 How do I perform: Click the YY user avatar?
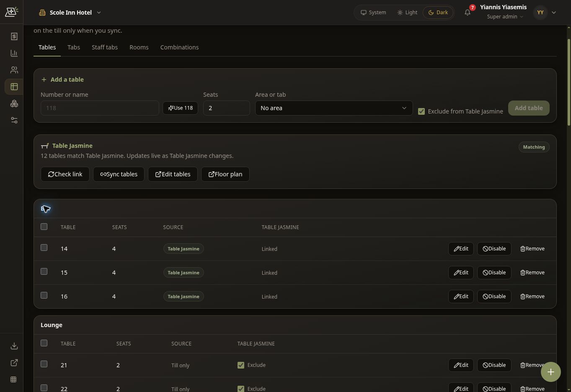540,13
